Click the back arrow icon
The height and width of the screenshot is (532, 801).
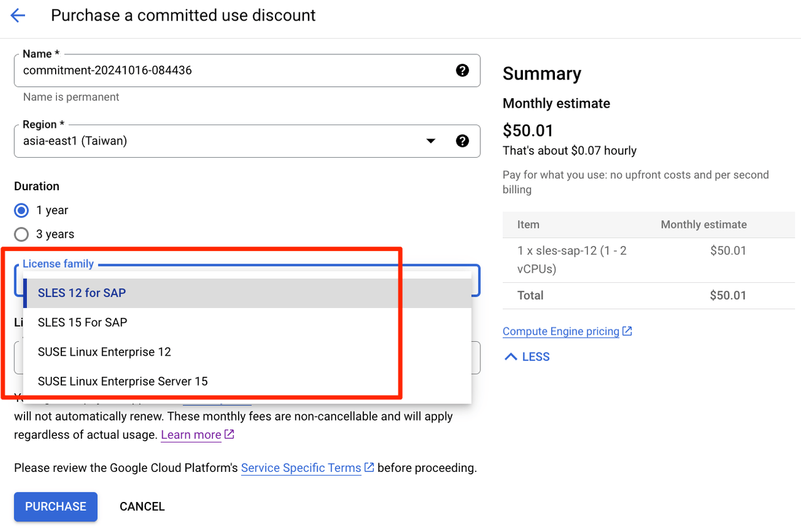tap(18, 16)
